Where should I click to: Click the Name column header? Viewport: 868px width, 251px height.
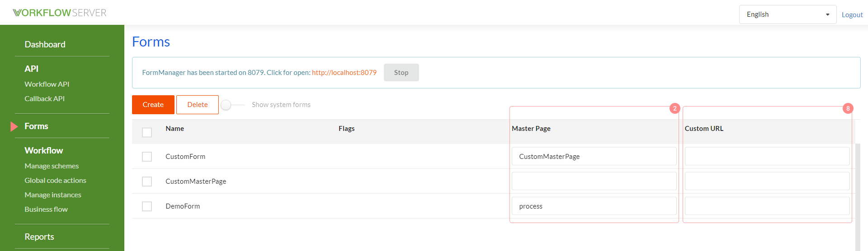click(175, 128)
